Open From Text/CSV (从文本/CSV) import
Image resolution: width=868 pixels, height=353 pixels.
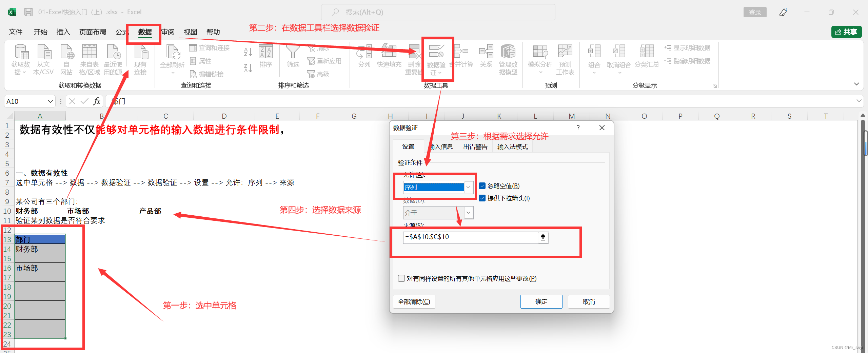tap(43, 59)
